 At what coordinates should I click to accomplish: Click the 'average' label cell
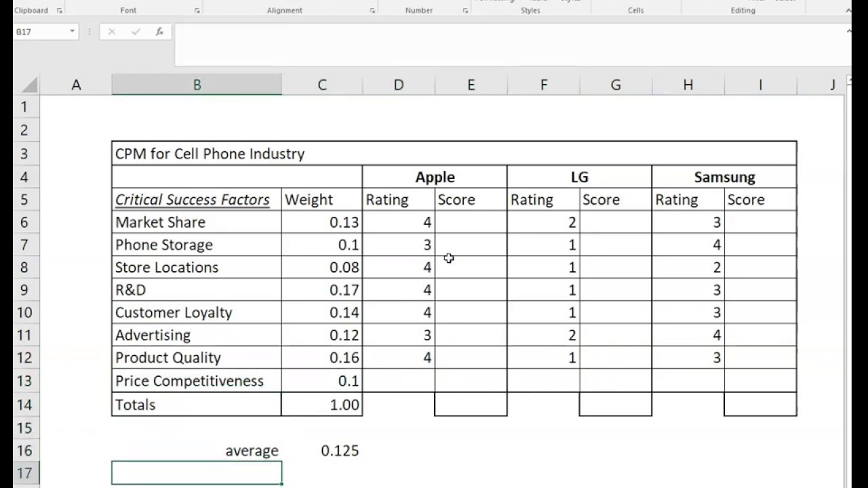tap(197, 451)
